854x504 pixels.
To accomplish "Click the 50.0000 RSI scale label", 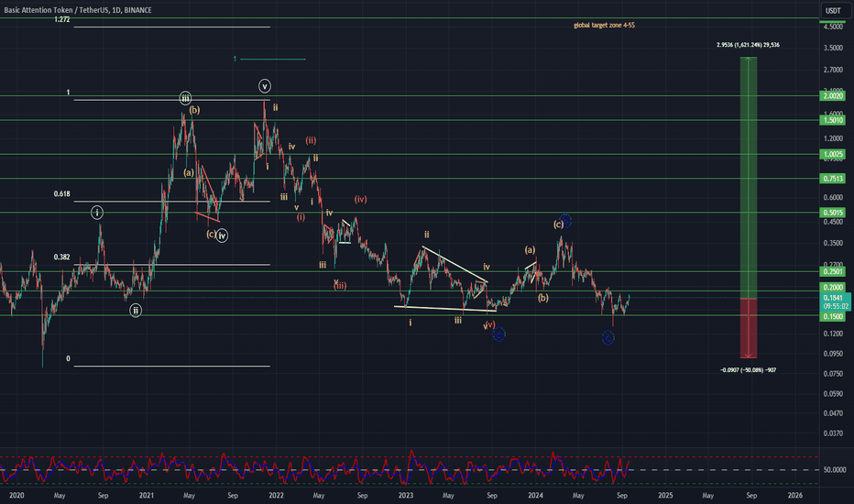I will click(834, 469).
